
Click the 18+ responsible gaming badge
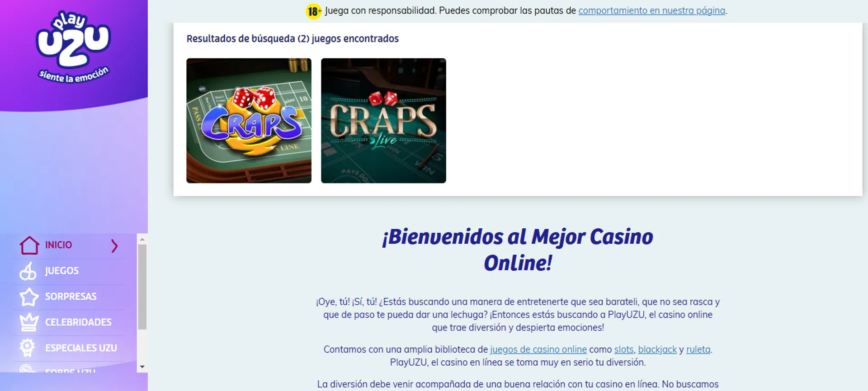[x=314, y=11]
